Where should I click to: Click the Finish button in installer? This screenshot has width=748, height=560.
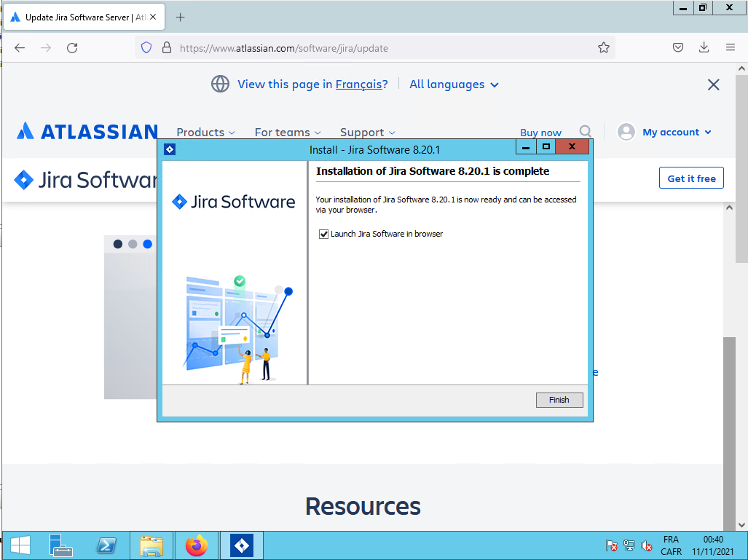pos(559,400)
